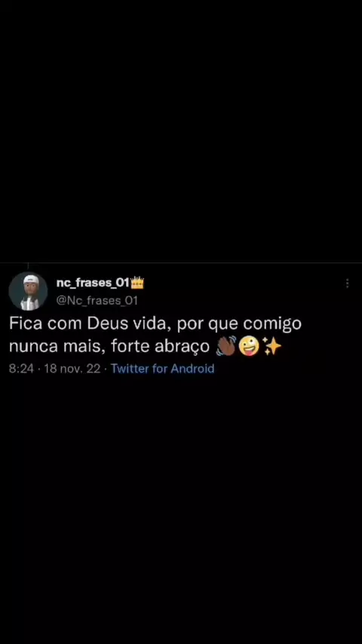The image size is (362, 644).
Task: Open the tweet's three-dot more options menu
Action: tap(347, 284)
